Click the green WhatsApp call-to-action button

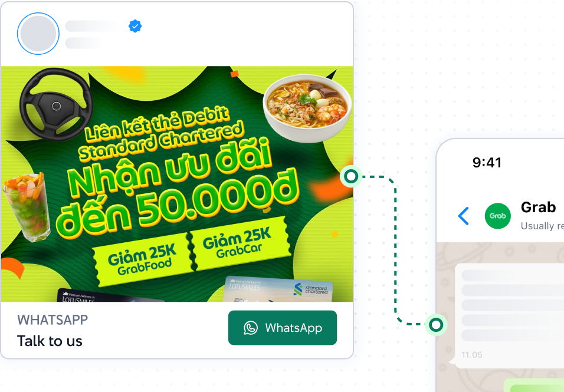coord(283,328)
